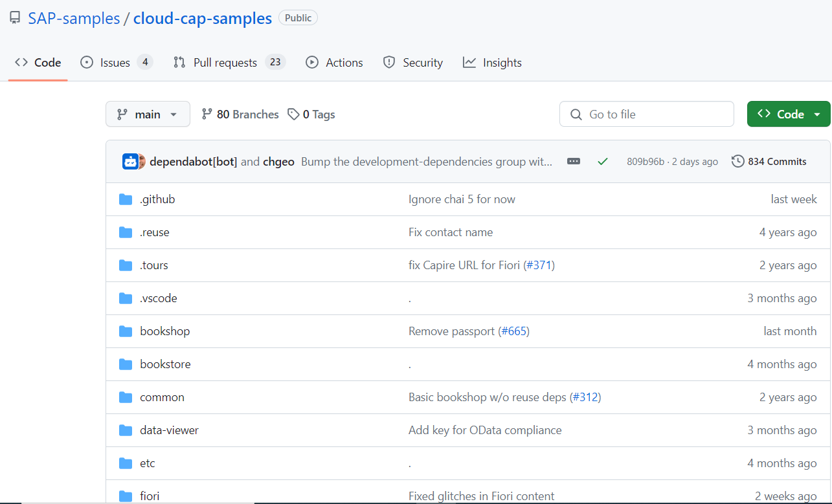Open the .reuse folder
The width and height of the screenshot is (832, 504).
point(155,232)
